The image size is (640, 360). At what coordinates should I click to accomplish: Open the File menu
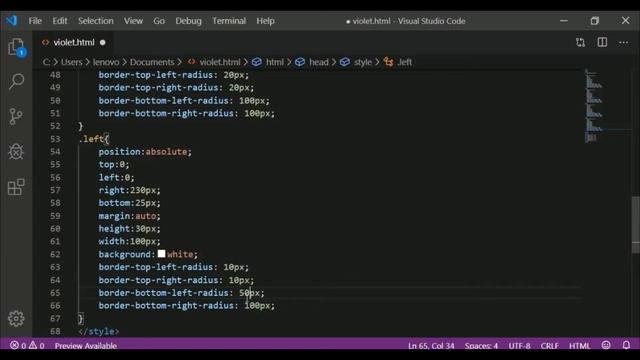35,21
